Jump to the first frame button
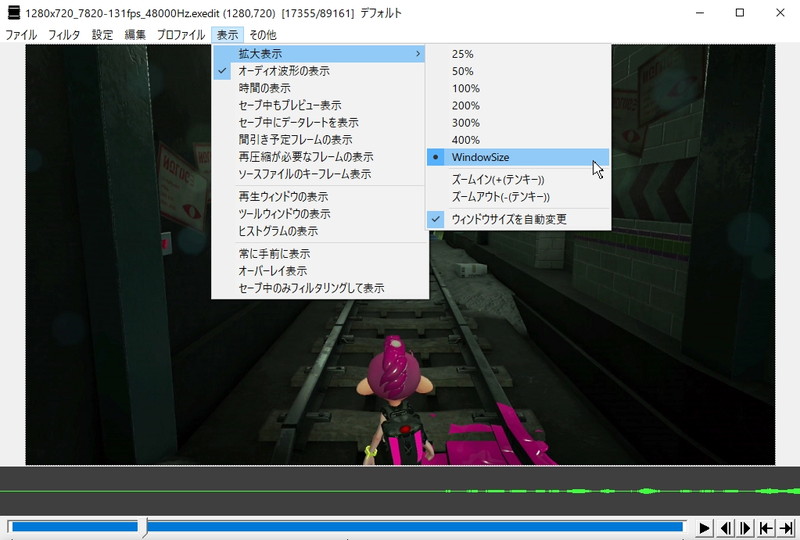 pos(766,528)
